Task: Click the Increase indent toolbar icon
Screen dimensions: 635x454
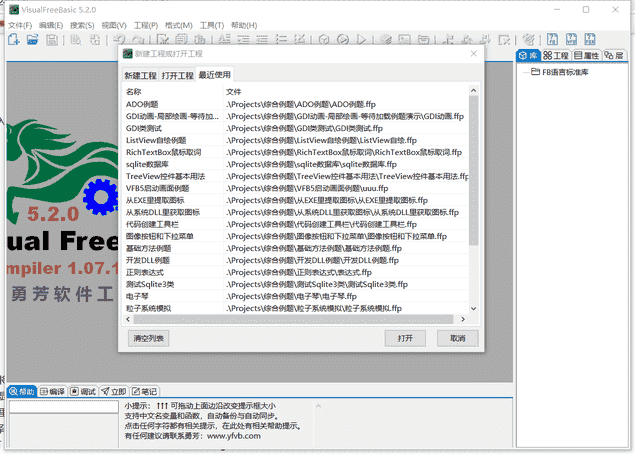Action: point(243,39)
